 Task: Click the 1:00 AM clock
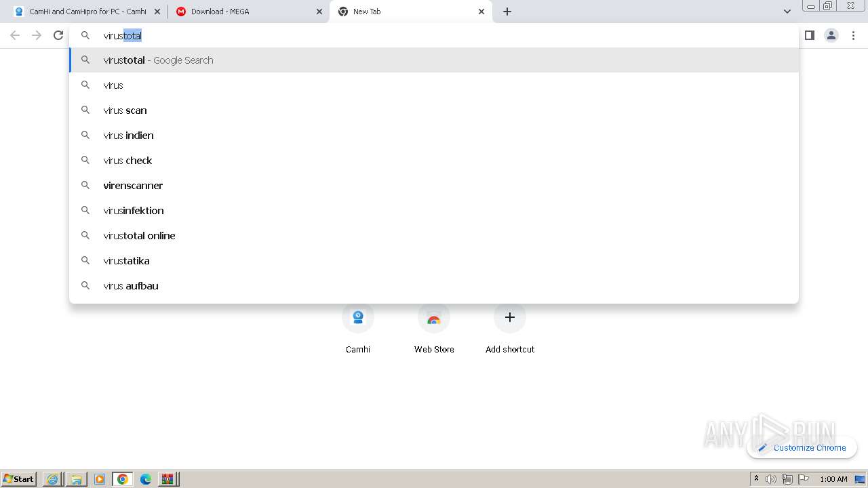coord(833,479)
